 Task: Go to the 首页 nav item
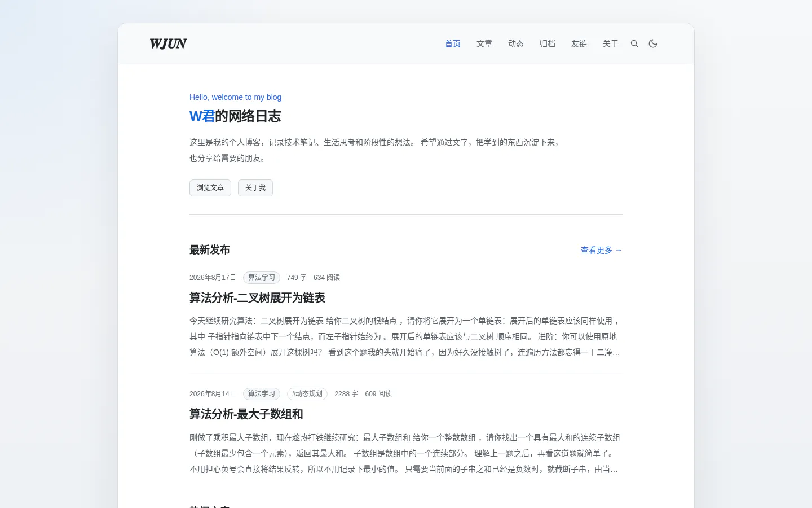click(453, 43)
